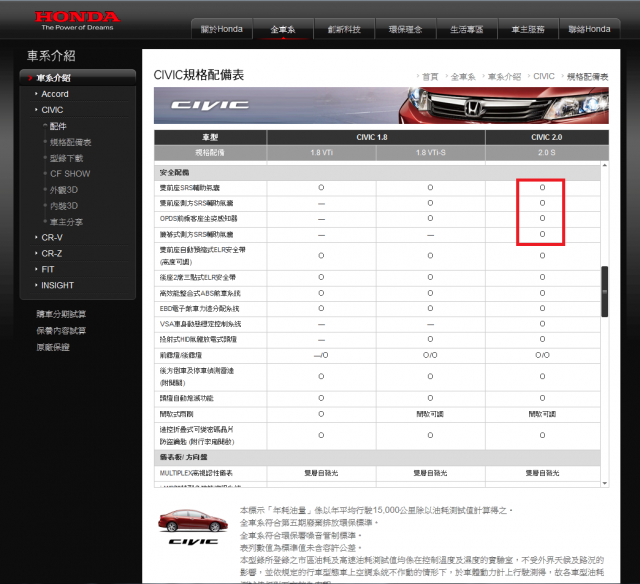
Task: Collapse the CIVIC sidebar item
Action: coord(52,110)
